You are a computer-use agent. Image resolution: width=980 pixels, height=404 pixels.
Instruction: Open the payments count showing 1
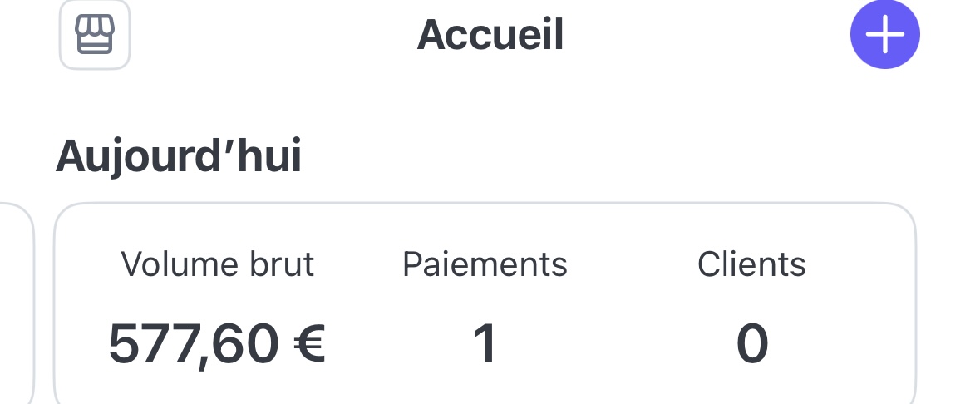[485, 343]
